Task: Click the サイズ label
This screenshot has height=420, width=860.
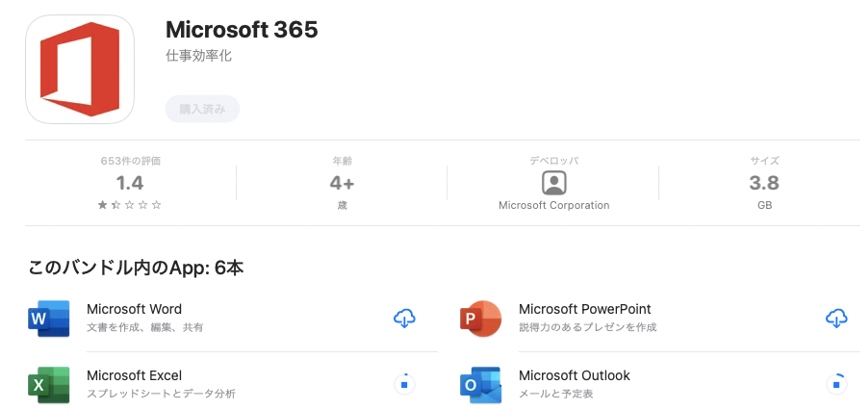Action: click(x=765, y=161)
